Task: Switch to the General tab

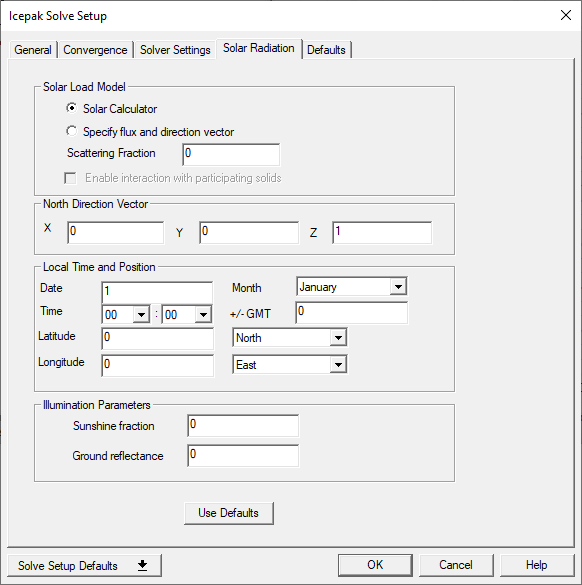Action: (x=33, y=50)
